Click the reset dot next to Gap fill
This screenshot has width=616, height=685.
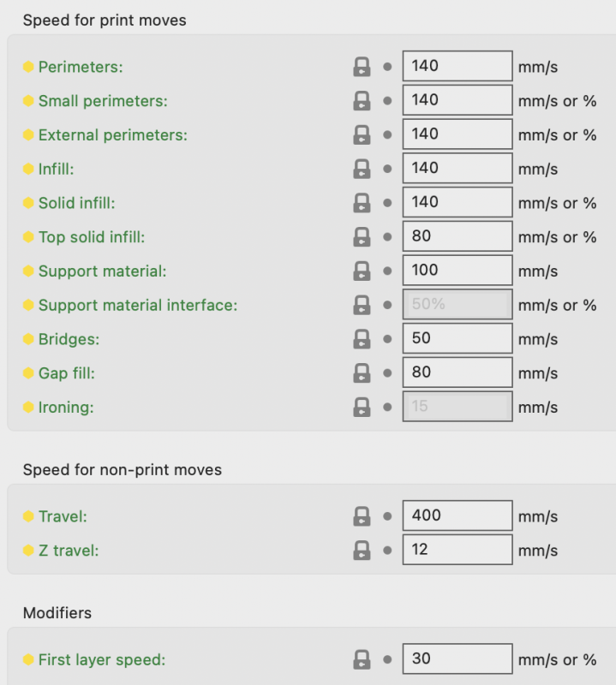387,373
